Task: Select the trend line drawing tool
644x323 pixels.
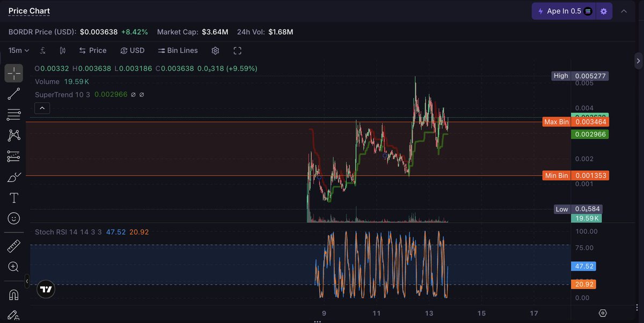Action: [x=14, y=94]
